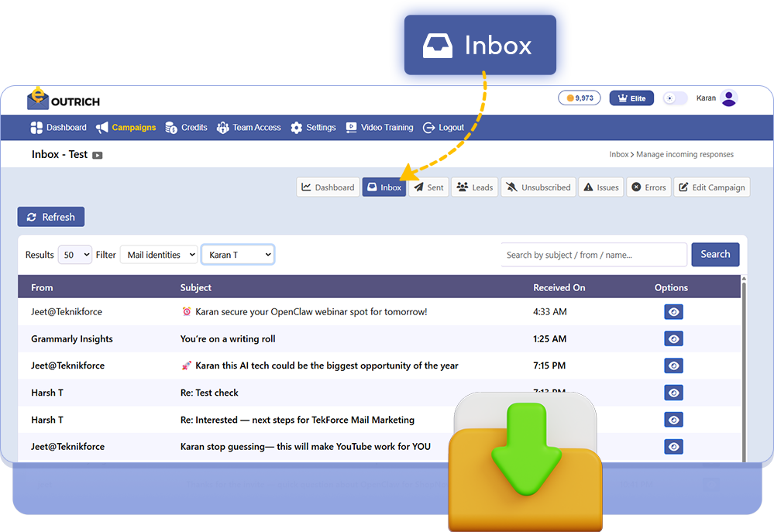
Task: Focus the search by subject field
Action: coord(593,255)
